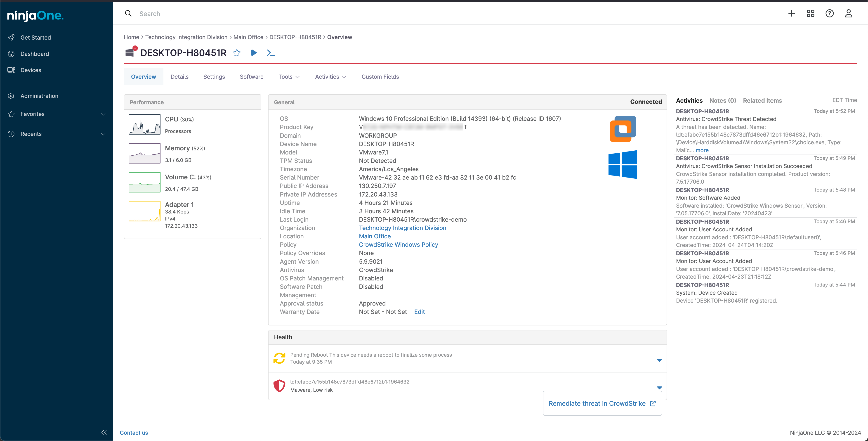The width and height of the screenshot is (868, 441).
Task: Star DESKTOP-H80451R as a favorite
Action: [x=237, y=53]
